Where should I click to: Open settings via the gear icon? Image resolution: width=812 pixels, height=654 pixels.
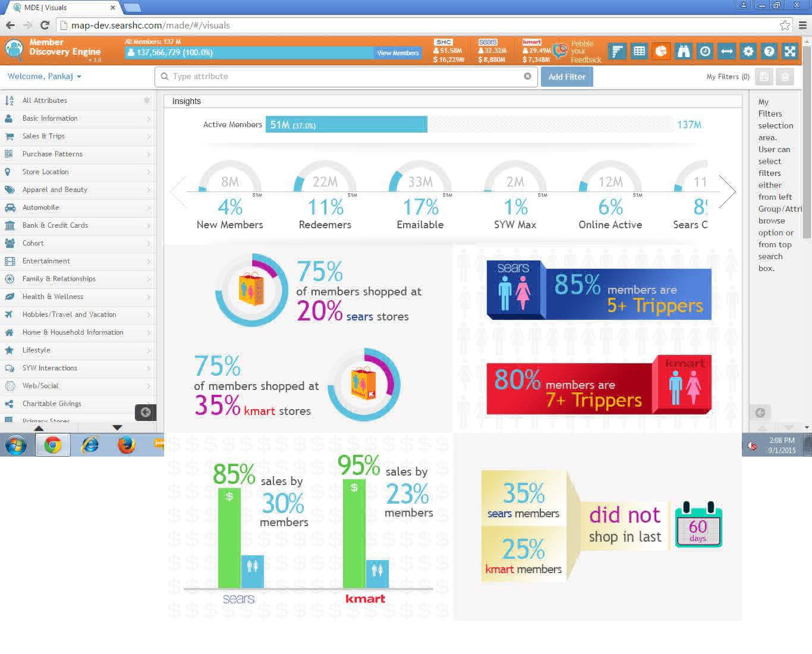[748, 52]
